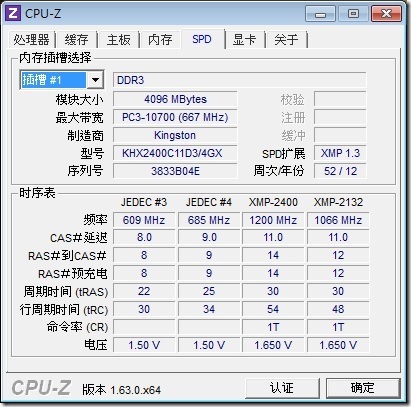
Task: Click the JEDEC #4 column header
Action: point(209,202)
